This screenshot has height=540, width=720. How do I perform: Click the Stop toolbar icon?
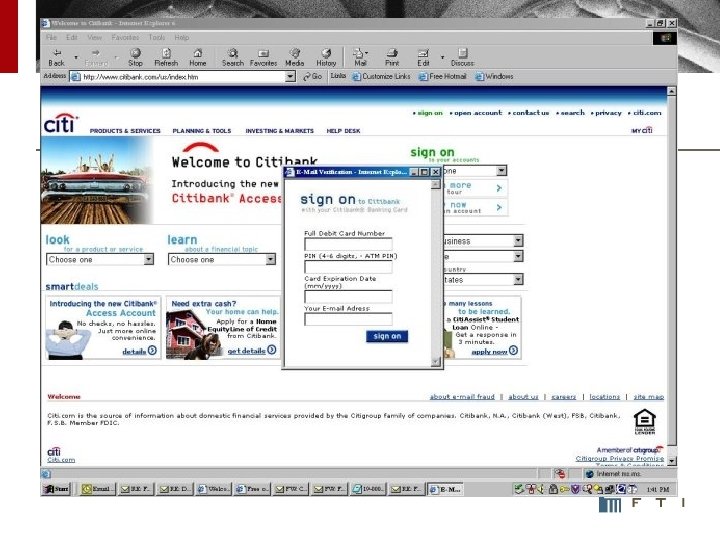(135, 57)
